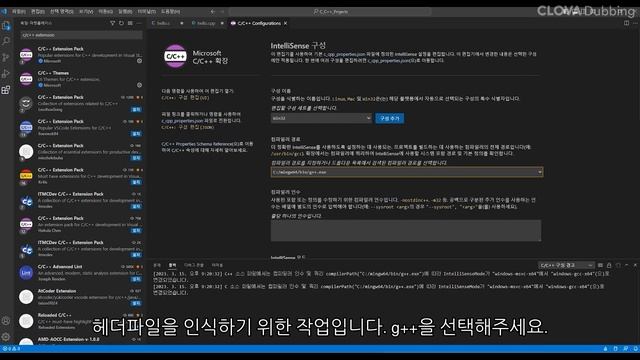Click the 구성 추가 button
Viewport: 640px width, 360px height.
(x=390, y=118)
